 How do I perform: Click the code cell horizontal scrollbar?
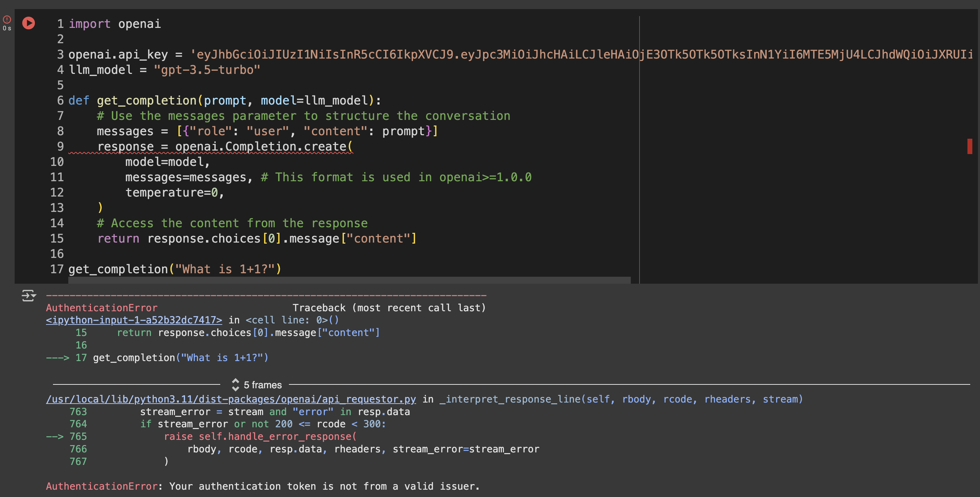coord(349,281)
